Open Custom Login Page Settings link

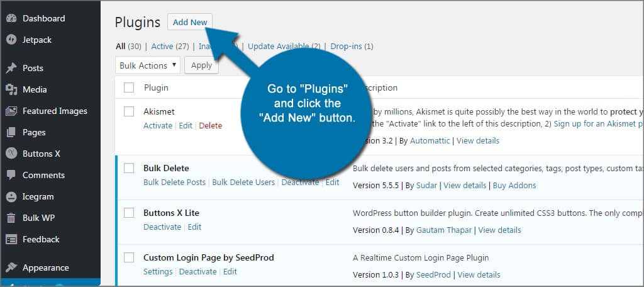tap(158, 272)
